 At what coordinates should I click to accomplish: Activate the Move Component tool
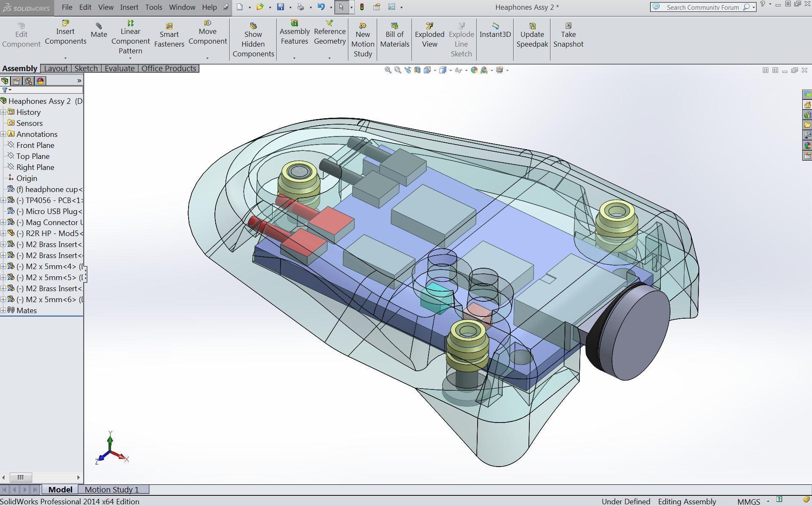pos(207,33)
